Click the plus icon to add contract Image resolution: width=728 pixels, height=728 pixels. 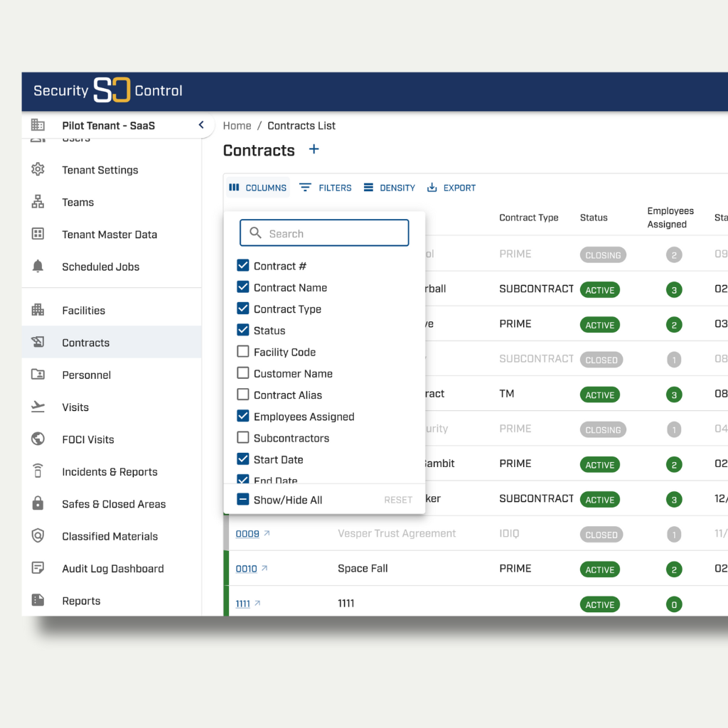click(x=314, y=149)
